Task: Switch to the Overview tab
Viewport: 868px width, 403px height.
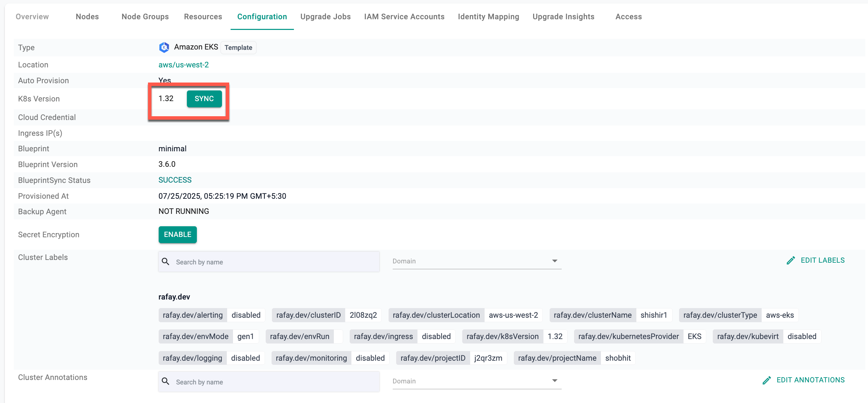Action: (32, 17)
